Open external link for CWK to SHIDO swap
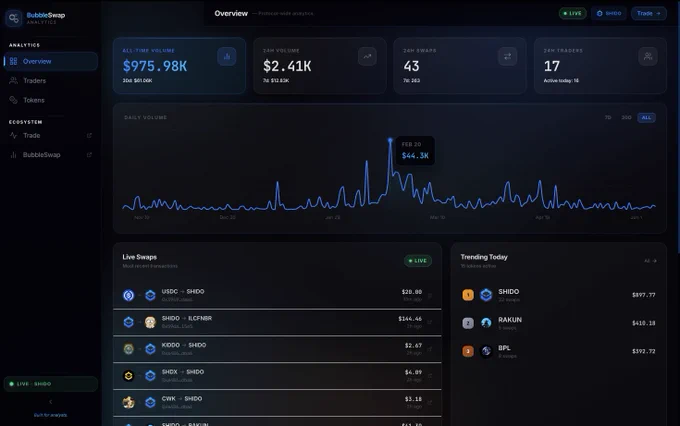Screen dimensions: 680x426 [430, 403]
